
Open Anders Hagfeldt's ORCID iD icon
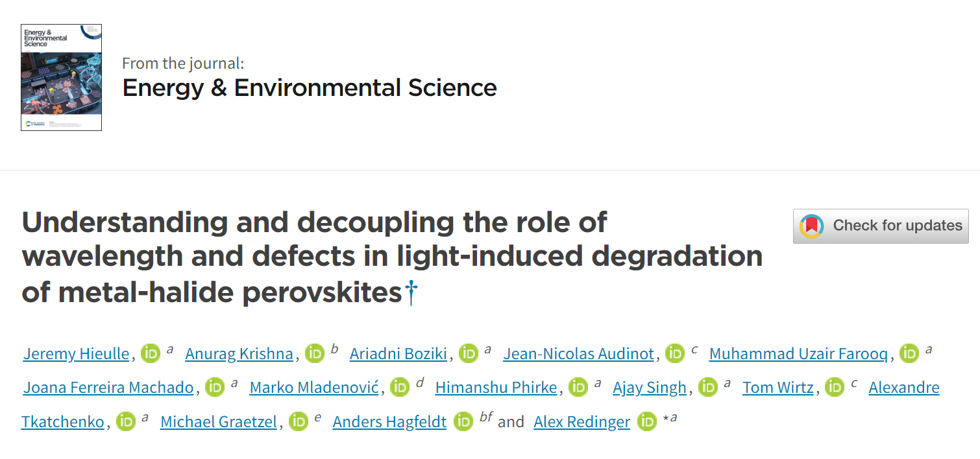[x=463, y=421]
